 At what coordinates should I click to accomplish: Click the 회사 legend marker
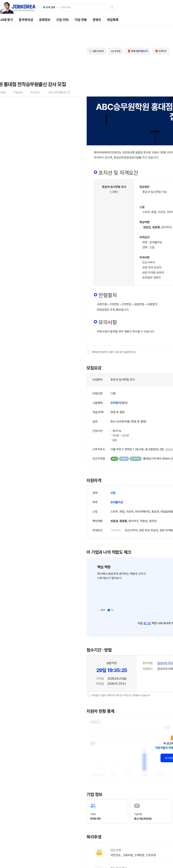98,610
